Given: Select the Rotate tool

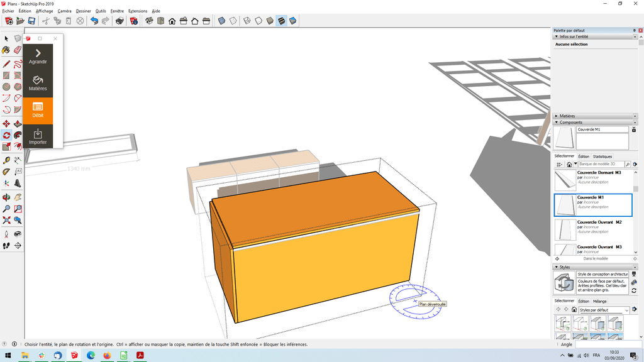Looking at the screenshot, I should [x=6, y=135].
